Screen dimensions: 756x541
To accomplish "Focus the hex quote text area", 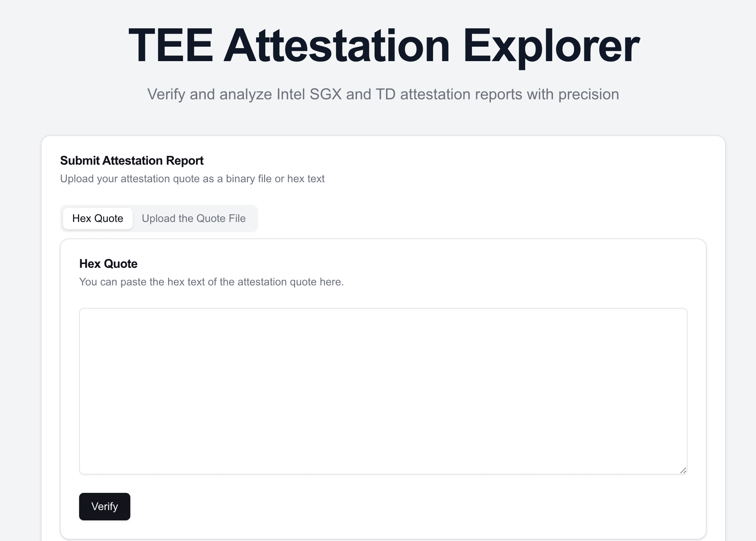I will (x=383, y=391).
